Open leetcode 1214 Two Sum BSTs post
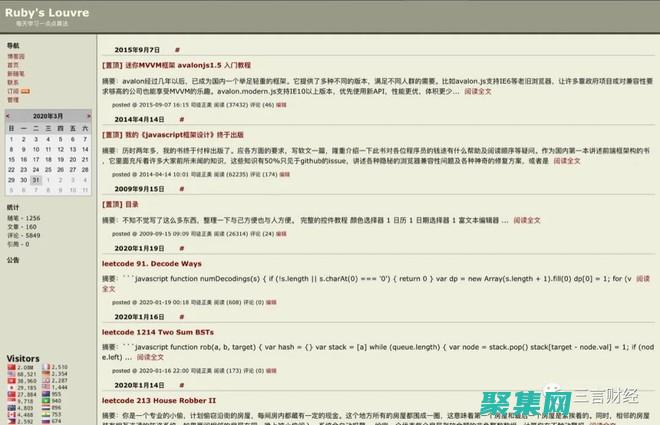The width and height of the screenshot is (660, 425). pos(158,332)
